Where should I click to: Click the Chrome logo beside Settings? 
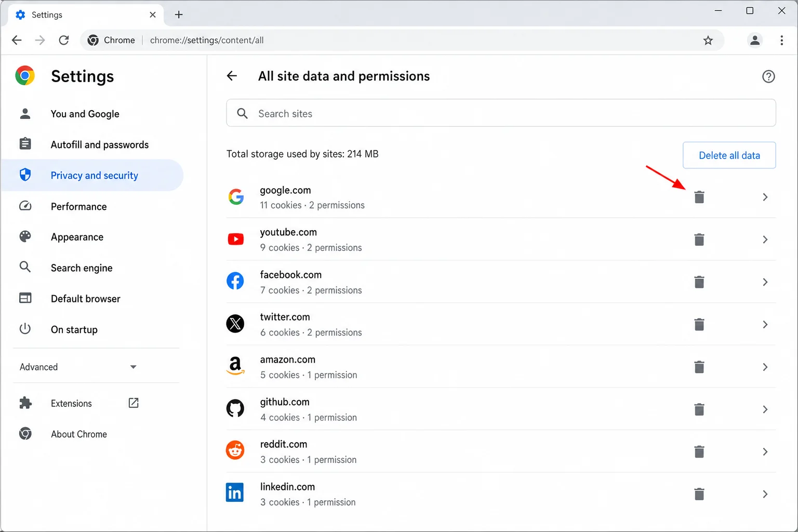click(x=25, y=76)
